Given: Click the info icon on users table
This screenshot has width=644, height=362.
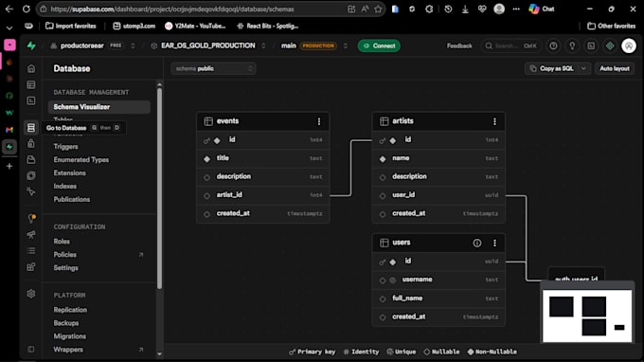Looking at the screenshot, I should pyautogui.click(x=476, y=243).
